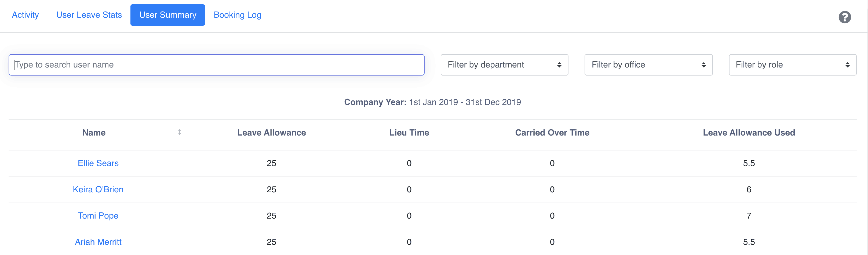Click the Leave Allowance Used column header

coord(749,133)
